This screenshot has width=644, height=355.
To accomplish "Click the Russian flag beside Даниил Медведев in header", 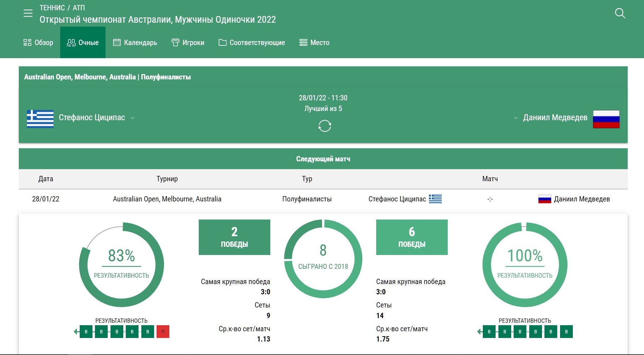I will tap(606, 119).
